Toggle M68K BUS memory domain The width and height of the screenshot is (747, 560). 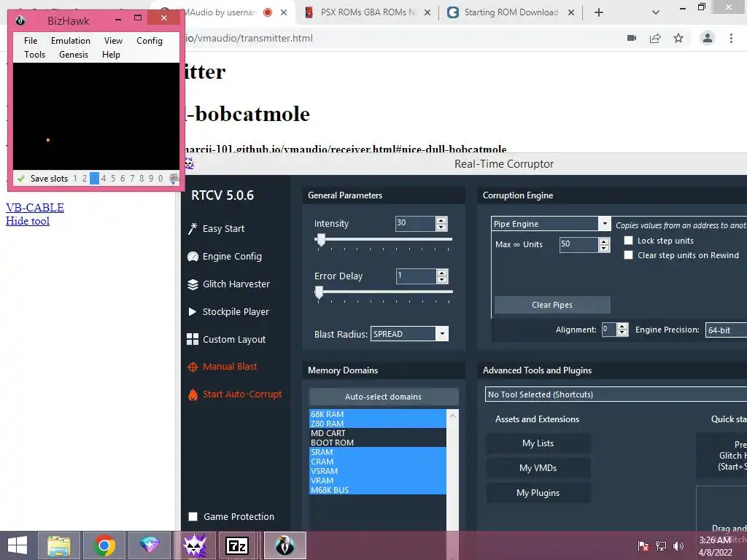(378, 490)
